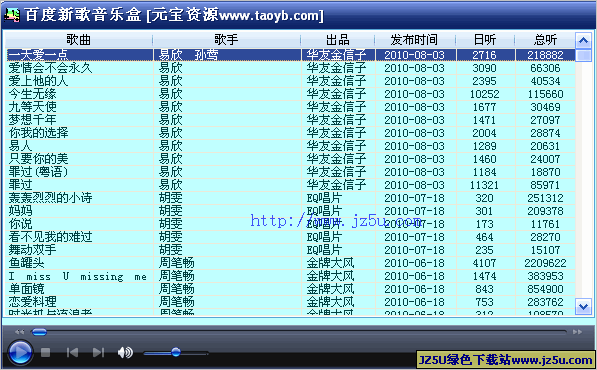Viewport: 597px width, 370px height.
Task: Sort by the 歌曲 column header
Action: click(78, 40)
